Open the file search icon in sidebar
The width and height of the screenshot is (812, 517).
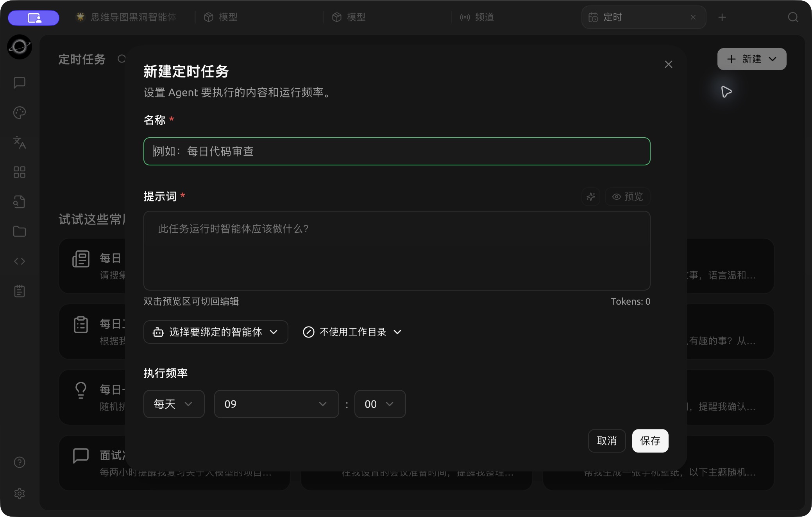click(x=20, y=202)
